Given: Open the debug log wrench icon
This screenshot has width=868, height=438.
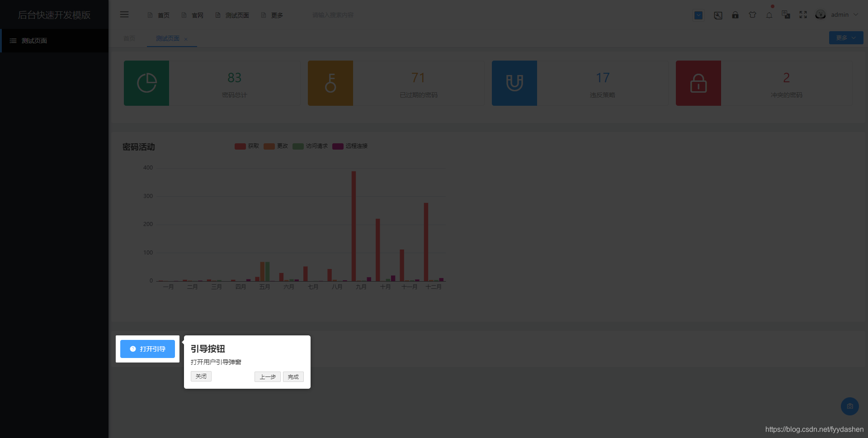Looking at the screenshot, I should [718, 15].
